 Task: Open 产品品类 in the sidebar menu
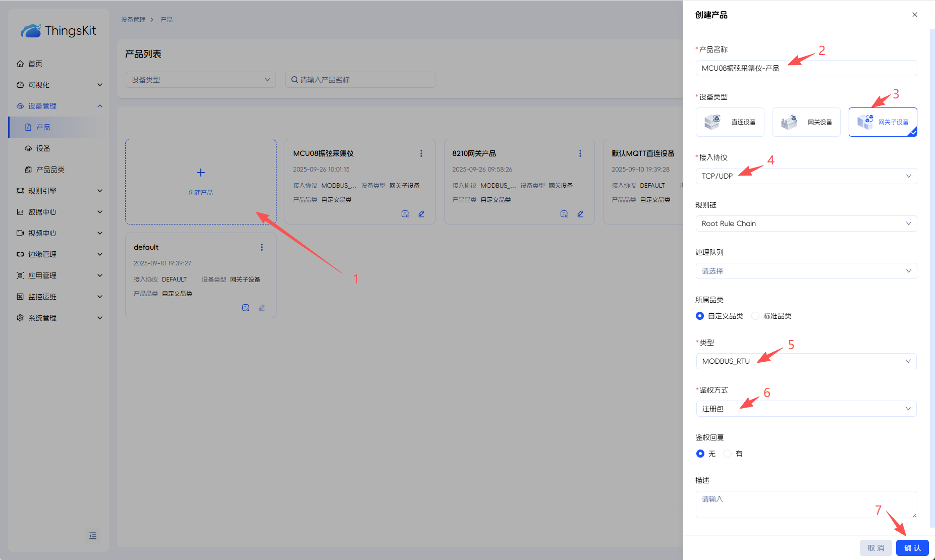pos(50,170)
